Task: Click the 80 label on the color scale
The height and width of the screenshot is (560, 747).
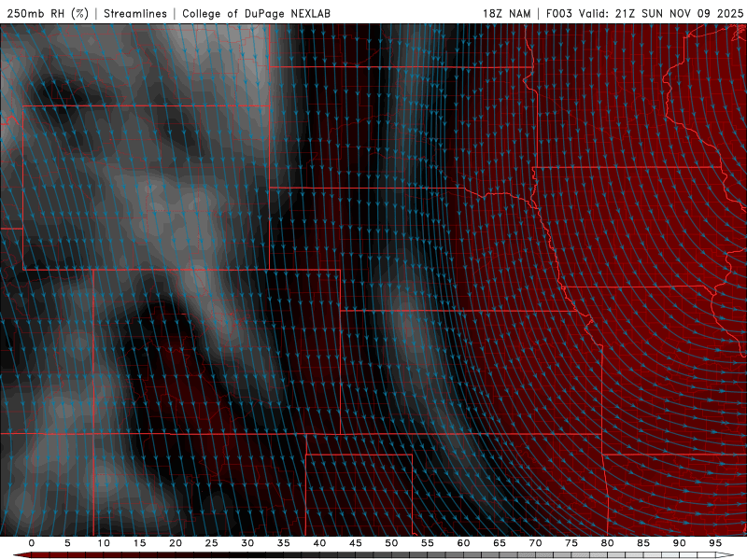Action: coord(608,543)
